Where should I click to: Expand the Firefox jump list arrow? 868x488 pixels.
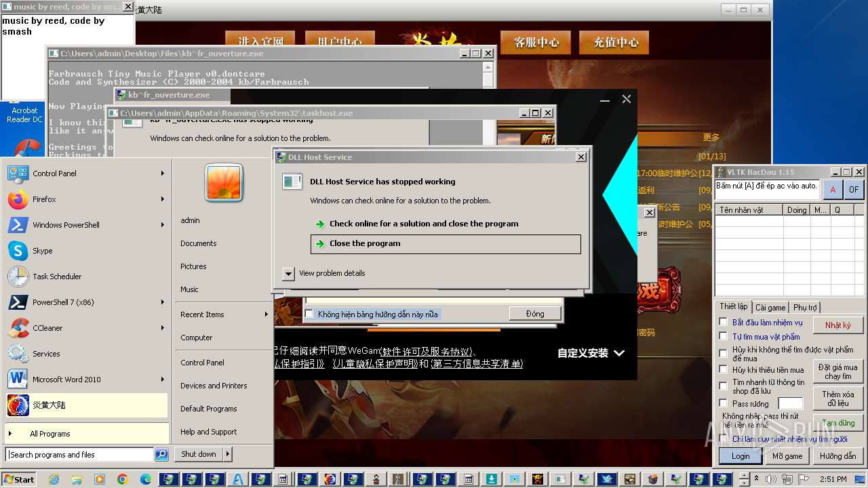tap(163, 199)
